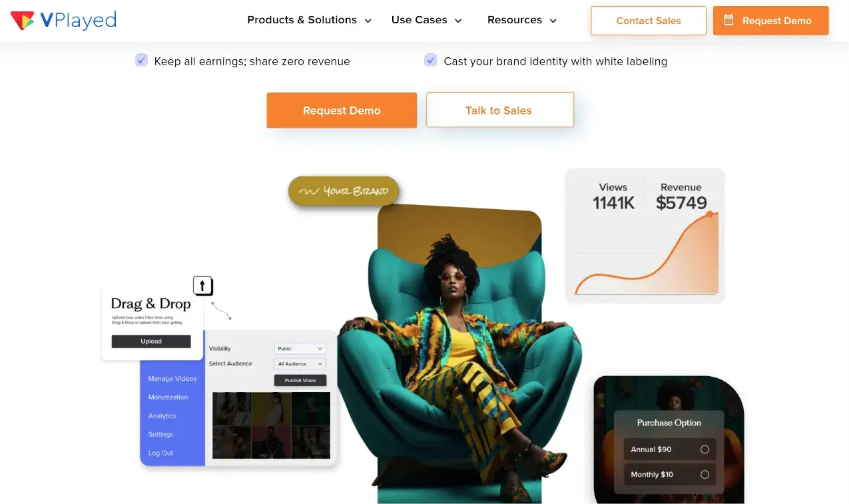This screenshot has height=504, width=849.
Task: Click the Your Brand gold badge
Action: tap(344, 191)
